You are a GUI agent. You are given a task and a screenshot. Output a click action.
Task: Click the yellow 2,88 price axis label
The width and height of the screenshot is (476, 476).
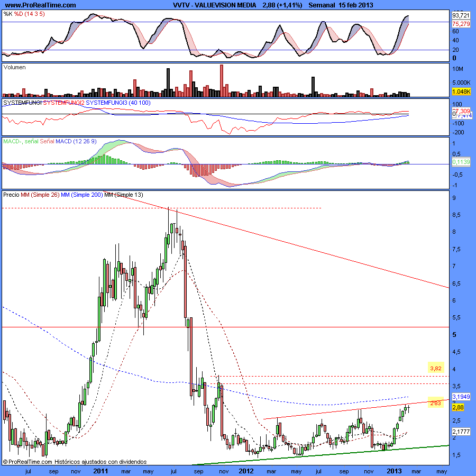click(458, 407)
